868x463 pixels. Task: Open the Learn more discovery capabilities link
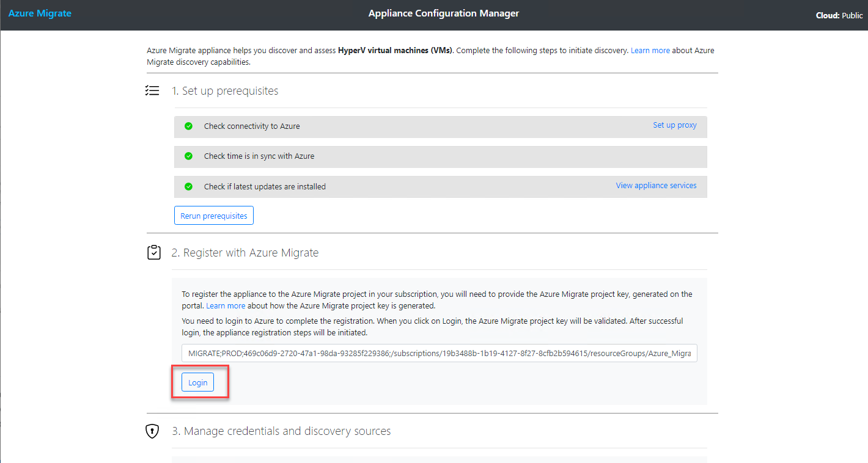pyautogui.click(x=650, y=51)
